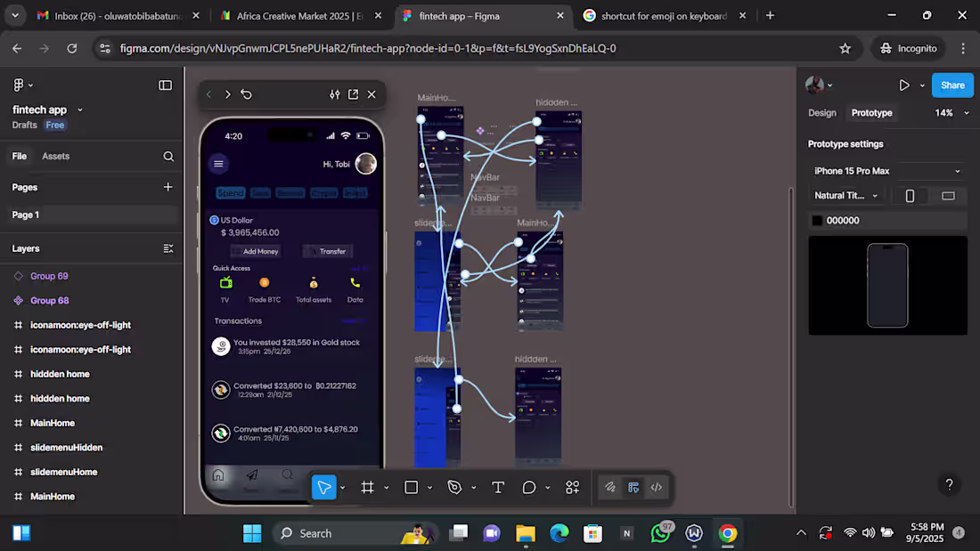The width and height of the screenshot is (980, 551).
Task: Open user avatar multiplayer dropdown
Action: (x=819, y=85)
